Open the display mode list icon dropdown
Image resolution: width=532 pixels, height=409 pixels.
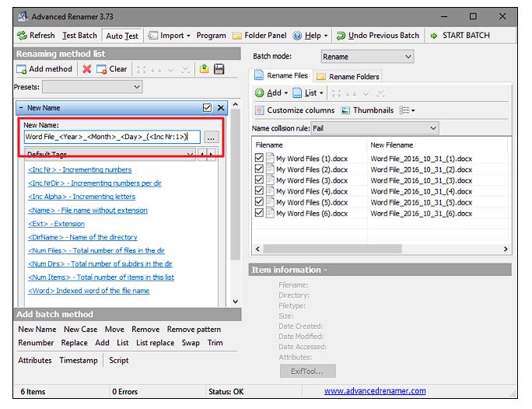point(407,110)
